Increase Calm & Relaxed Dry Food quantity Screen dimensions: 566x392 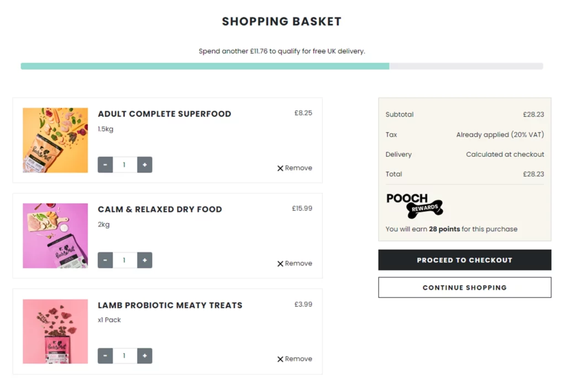pyautogui.click(x=145, y=260)
